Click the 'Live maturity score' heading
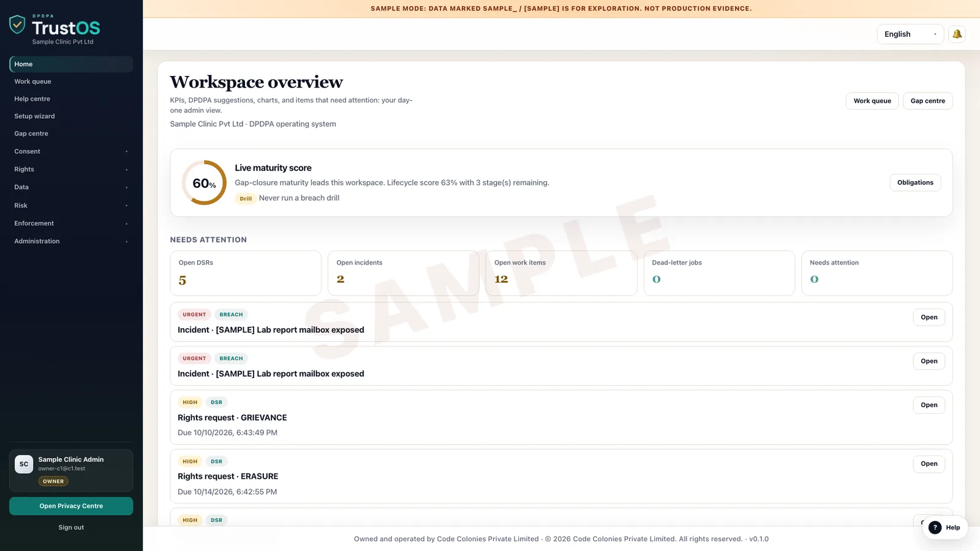The width and height of the screenshot is (980, 551). coord(273,168)
